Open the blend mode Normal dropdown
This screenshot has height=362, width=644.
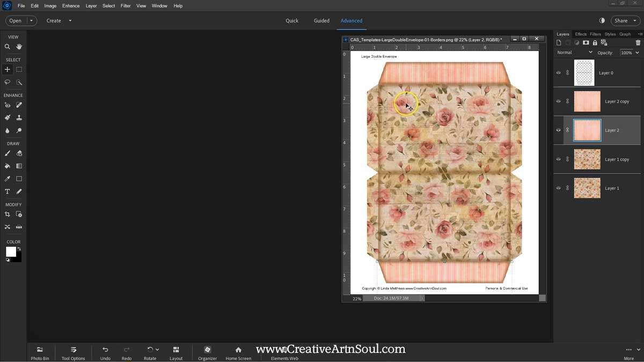(x=575, y=53)
